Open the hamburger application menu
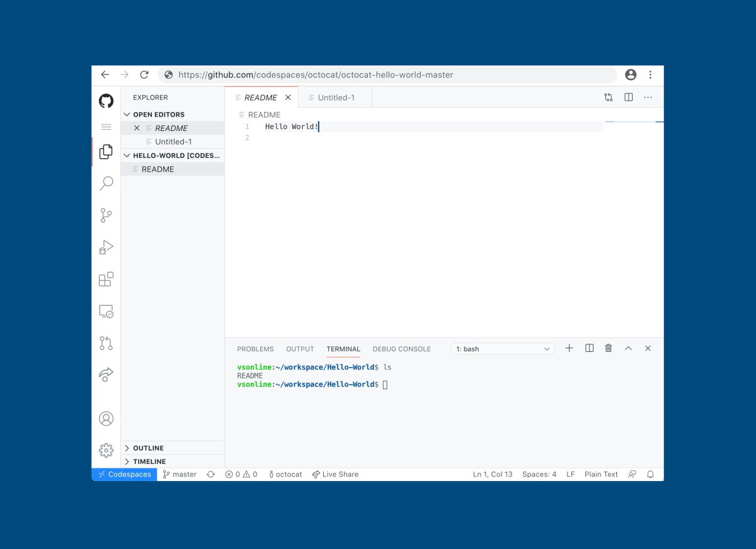756x549 pixels. tap(106, 127)
